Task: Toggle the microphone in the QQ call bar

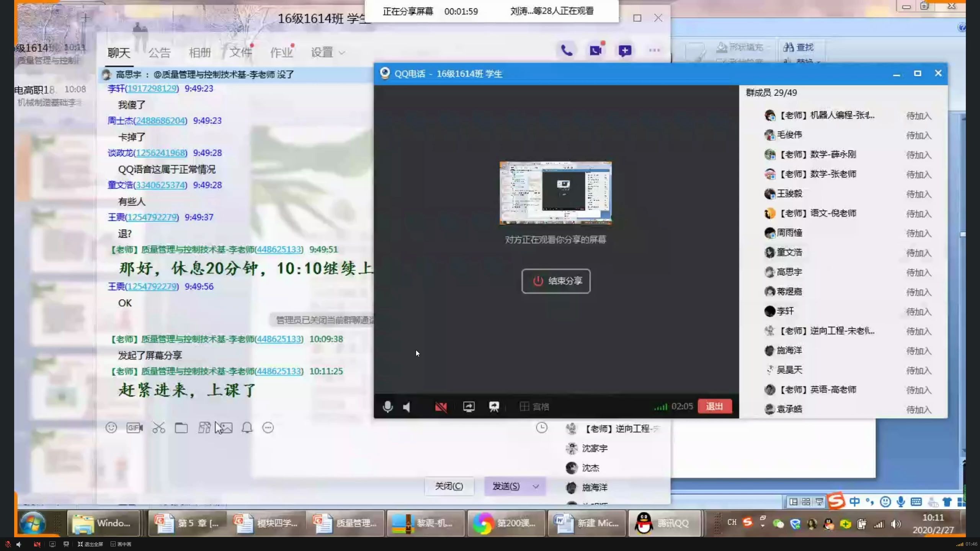Action: pyautogui.click(x=387, y=406)
